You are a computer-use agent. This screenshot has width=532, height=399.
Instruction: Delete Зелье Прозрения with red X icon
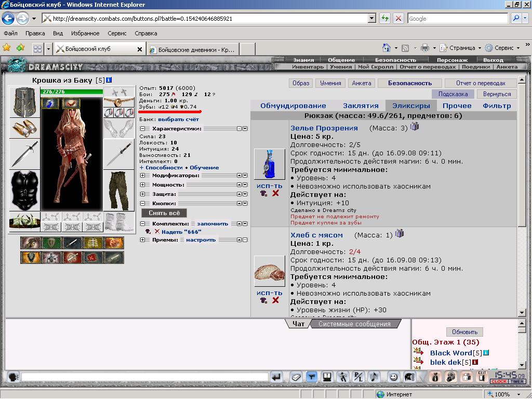pos(275,193)
